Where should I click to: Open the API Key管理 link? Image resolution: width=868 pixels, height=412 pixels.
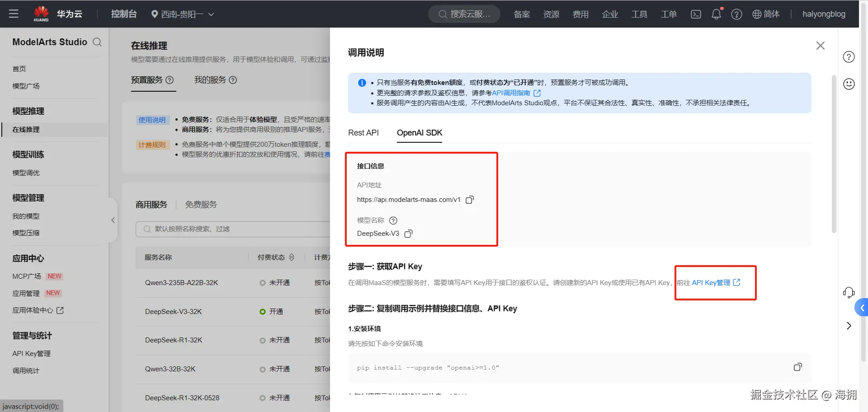click(x=711, y=282)
